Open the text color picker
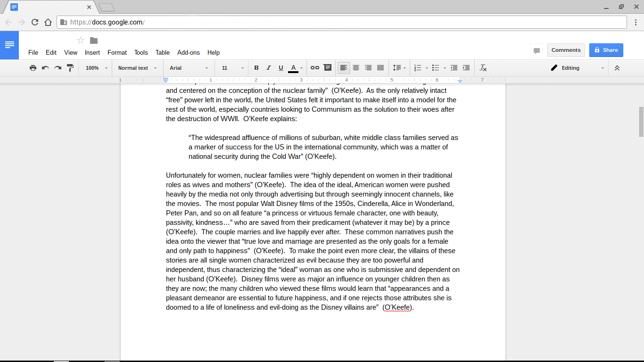The height and width of the screenshot is (362, 644). tap(293, 68)
